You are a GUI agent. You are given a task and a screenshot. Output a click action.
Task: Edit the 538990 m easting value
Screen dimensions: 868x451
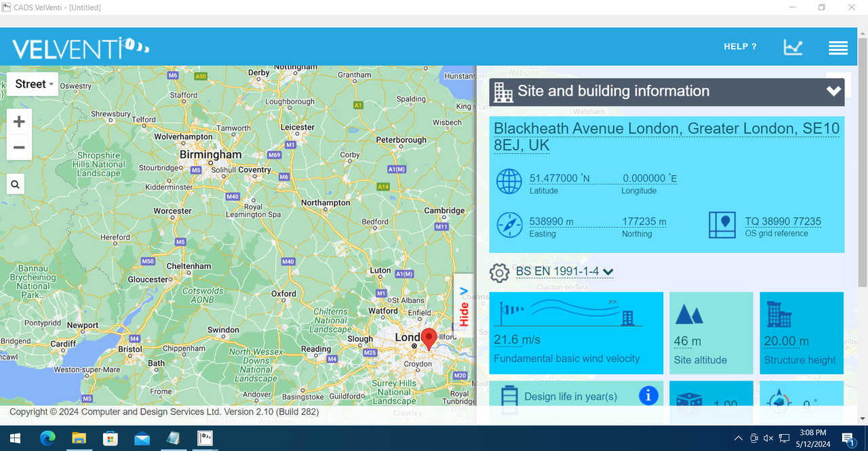[x=551, y=222]
